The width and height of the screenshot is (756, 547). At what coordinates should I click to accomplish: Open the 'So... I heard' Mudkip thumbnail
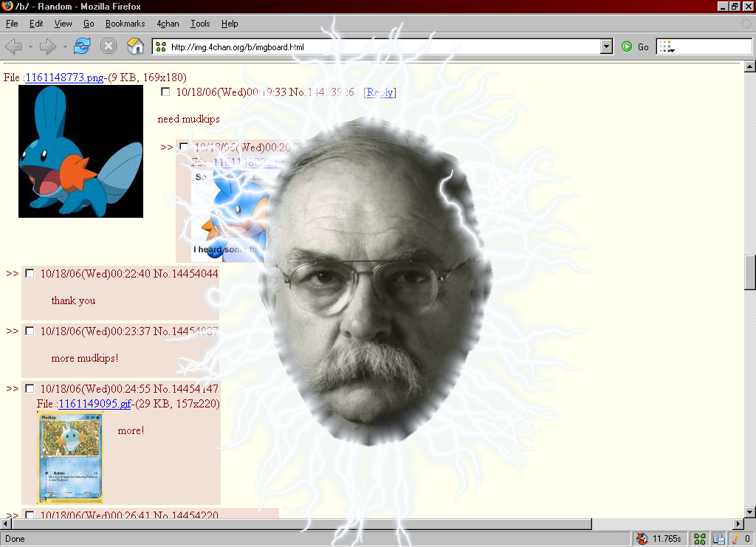229,216
